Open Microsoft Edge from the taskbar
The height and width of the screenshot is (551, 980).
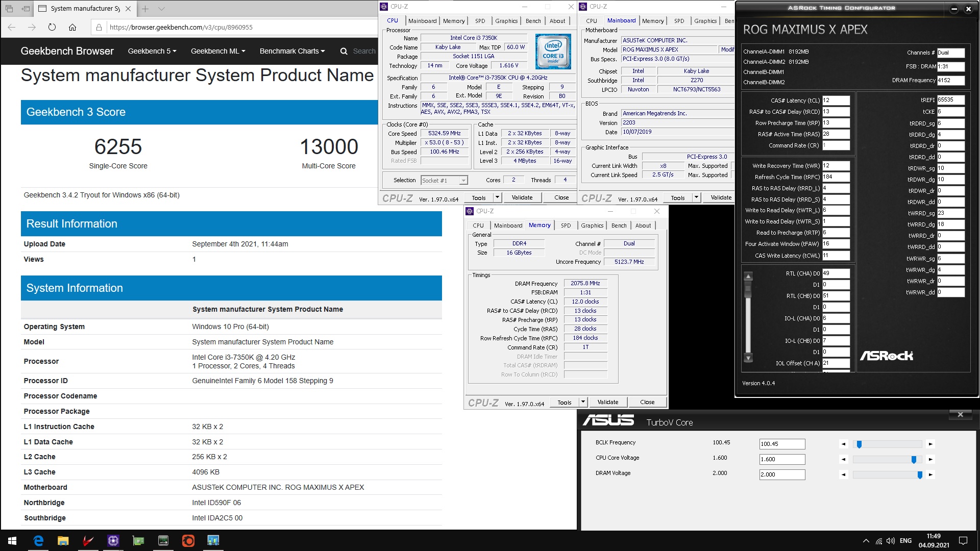click(x=38, y=540)
